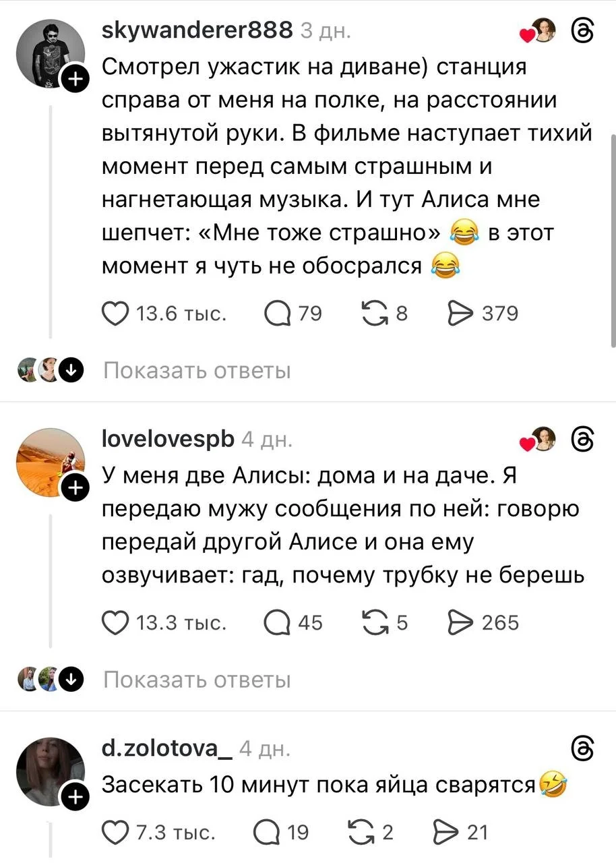This screenshot has height=863, width=616.
Task: Open Threads logo on skywanderer888's comment
Action: [x=582, y=32]
